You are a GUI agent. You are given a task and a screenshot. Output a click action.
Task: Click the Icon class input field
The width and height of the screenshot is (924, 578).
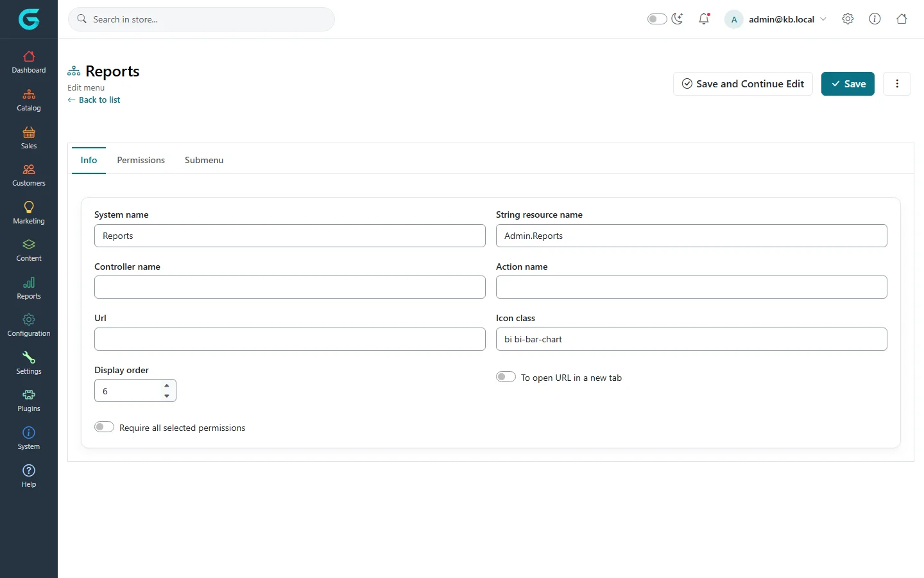692,339
